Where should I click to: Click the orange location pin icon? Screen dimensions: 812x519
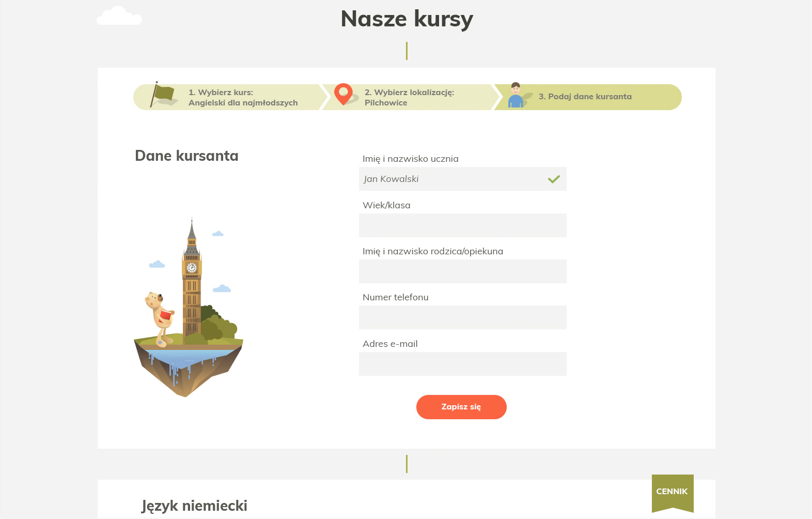pyautogui.click(x=343, y=94)
